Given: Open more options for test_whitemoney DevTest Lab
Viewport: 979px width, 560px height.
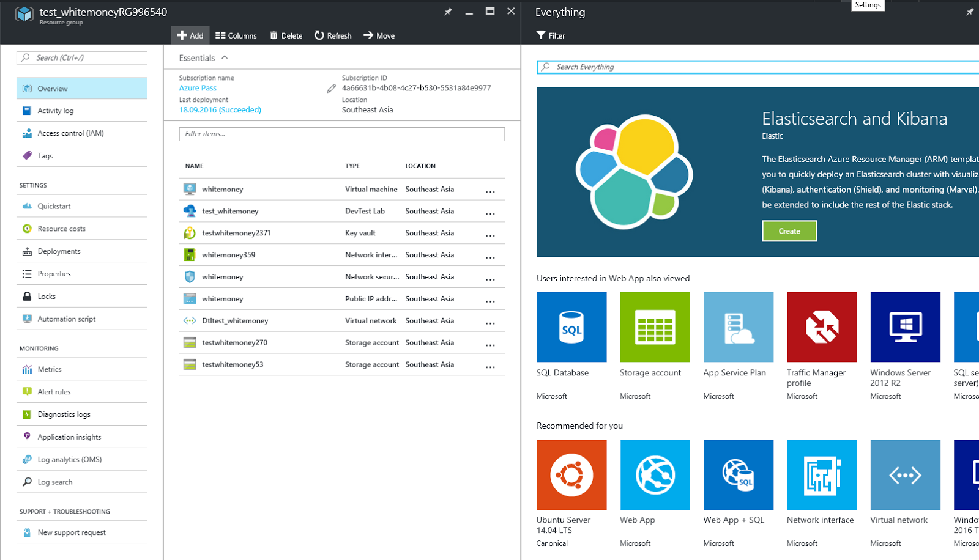Looking at the screenshot, I should pyautogui.click(x=490, y=213).
